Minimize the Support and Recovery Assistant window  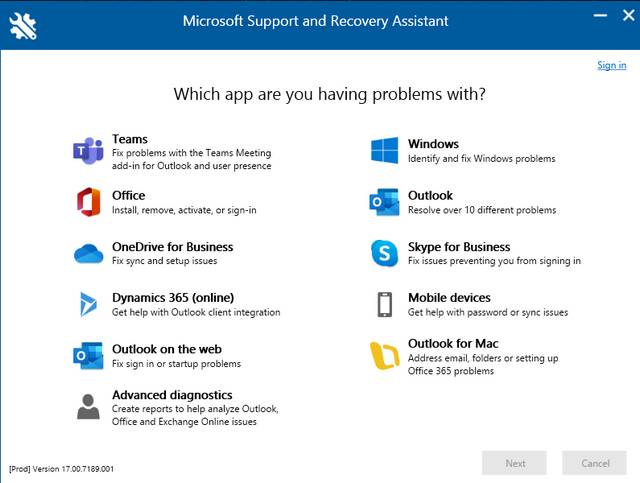[x=599, y=16]
